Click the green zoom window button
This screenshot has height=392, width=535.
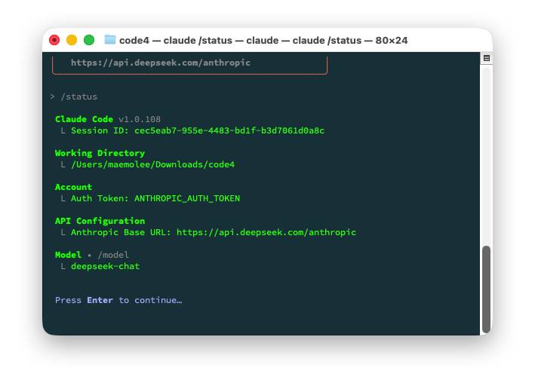coord(89,40)
